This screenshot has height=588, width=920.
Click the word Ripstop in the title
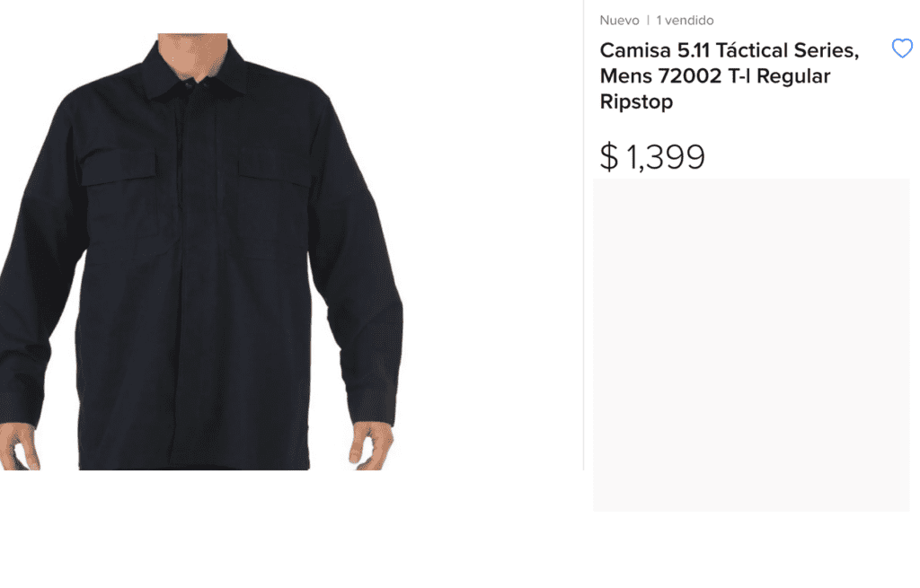point(636,101)
